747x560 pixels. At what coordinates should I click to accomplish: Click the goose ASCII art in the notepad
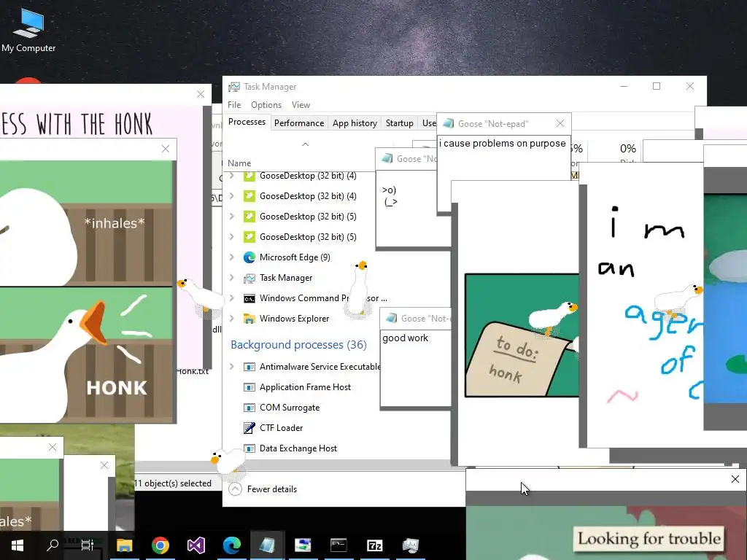[x=390, y=195]
